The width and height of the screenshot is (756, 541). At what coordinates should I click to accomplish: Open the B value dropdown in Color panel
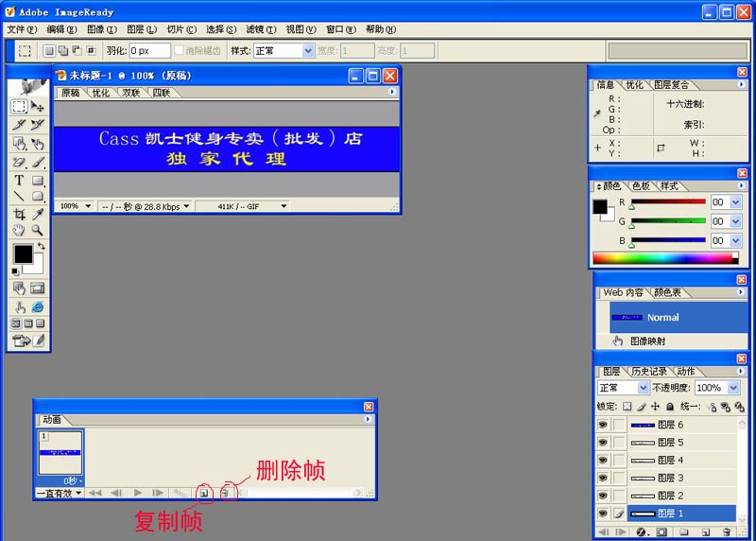[x=735, y=240]
